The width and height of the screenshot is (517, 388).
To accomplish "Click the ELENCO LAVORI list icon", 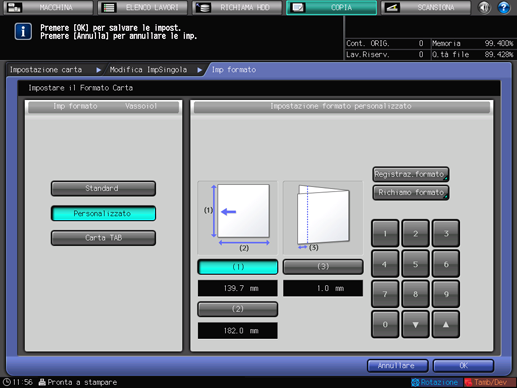I will (109, 7).
